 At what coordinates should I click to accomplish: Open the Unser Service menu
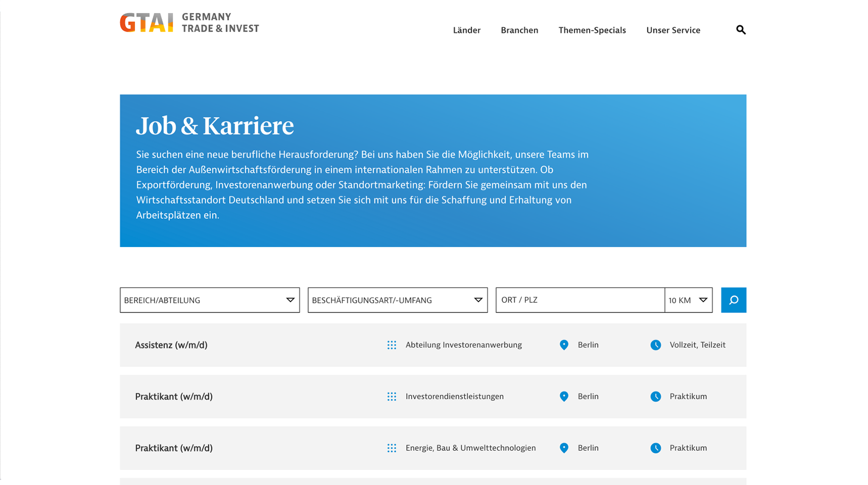(673, 30)
